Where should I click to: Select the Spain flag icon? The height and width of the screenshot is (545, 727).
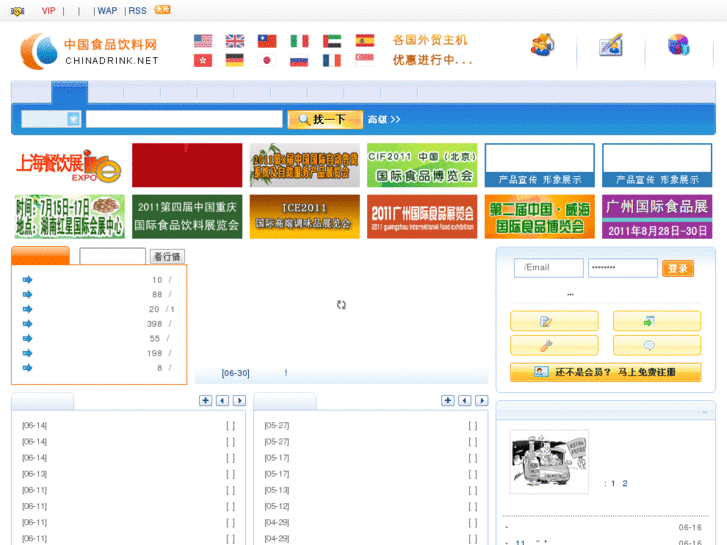tap(364, 40)
